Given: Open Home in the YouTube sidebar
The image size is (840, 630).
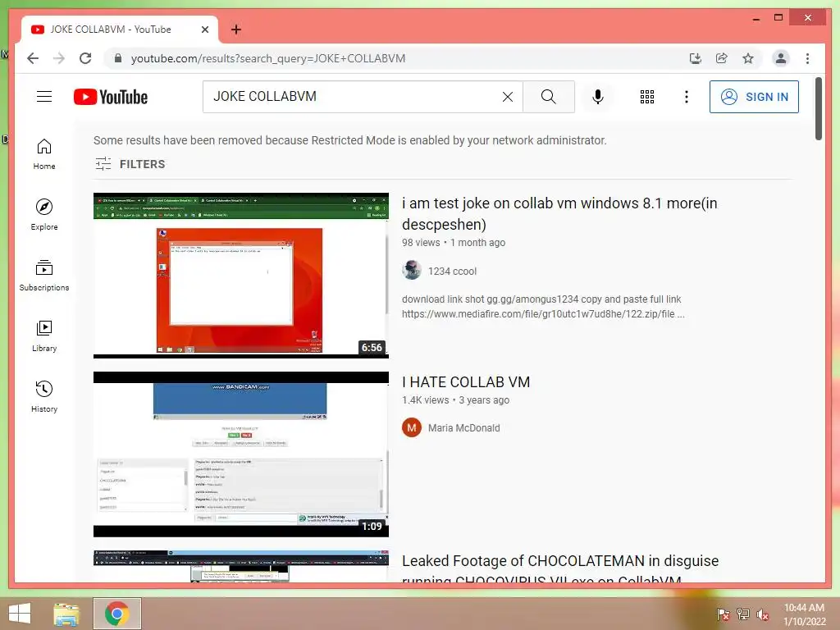Looking at the screenshot, I should pos(44,154).
